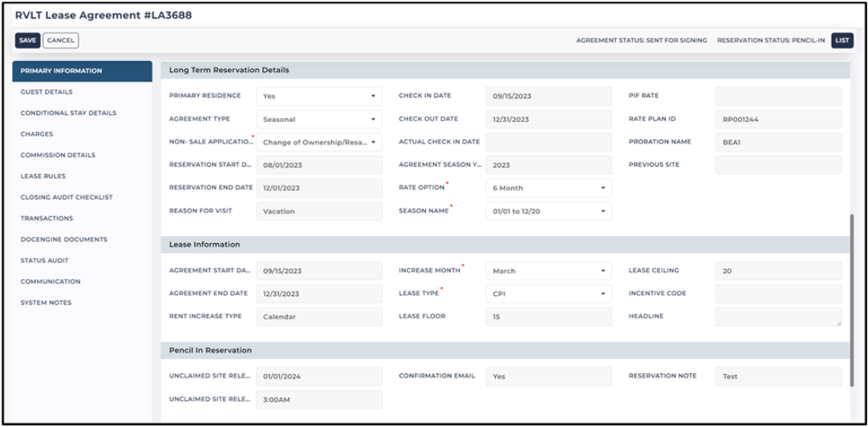Click empty Actual Check In Date field
The height and width of the screenshot is (427, 868).
click(x=550, y=142)
